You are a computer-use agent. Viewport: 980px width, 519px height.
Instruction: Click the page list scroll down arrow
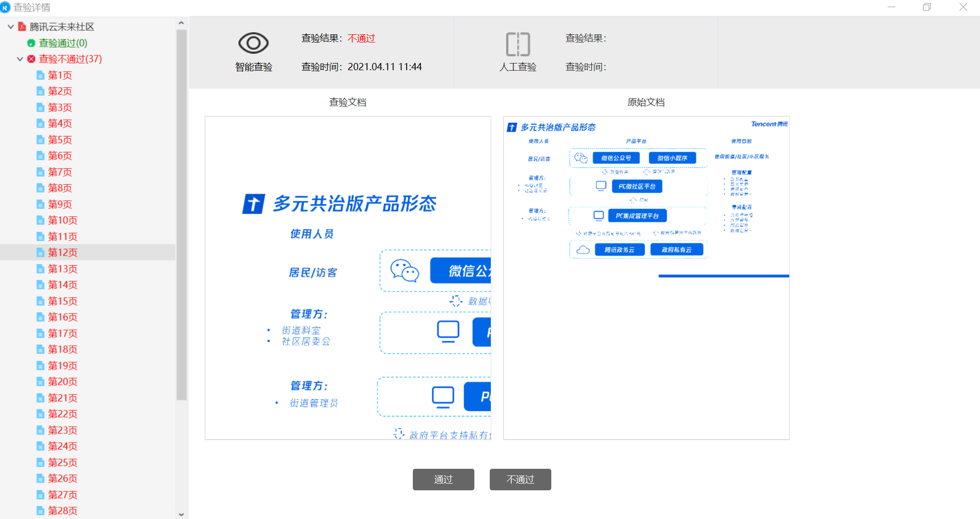tap(181, 514)
